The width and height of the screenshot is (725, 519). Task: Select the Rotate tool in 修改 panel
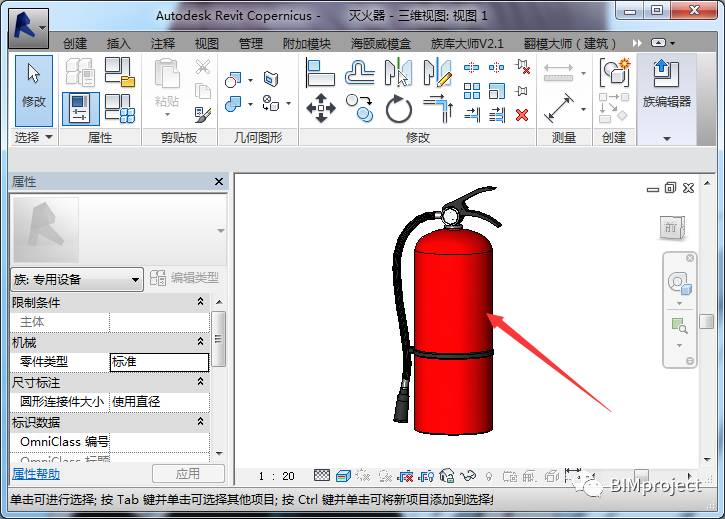398,108
